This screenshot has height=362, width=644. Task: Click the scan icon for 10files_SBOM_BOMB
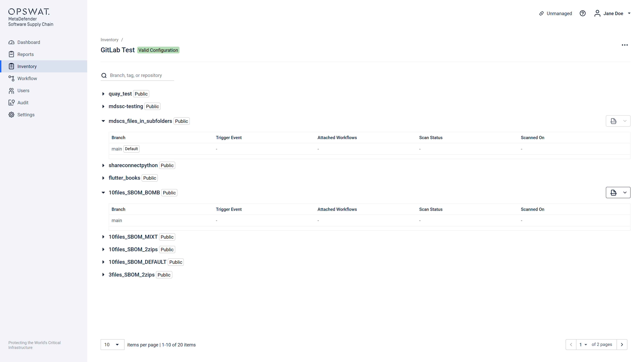coord(613,193)
